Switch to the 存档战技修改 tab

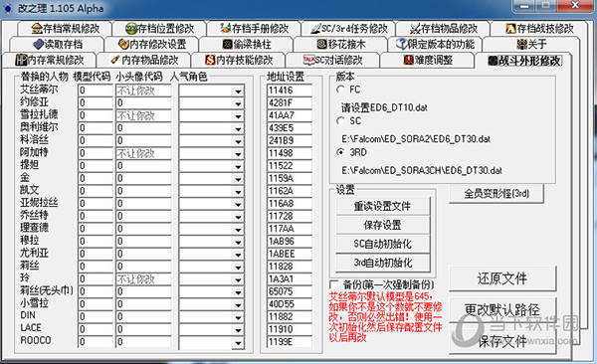(x=539, y=28)
